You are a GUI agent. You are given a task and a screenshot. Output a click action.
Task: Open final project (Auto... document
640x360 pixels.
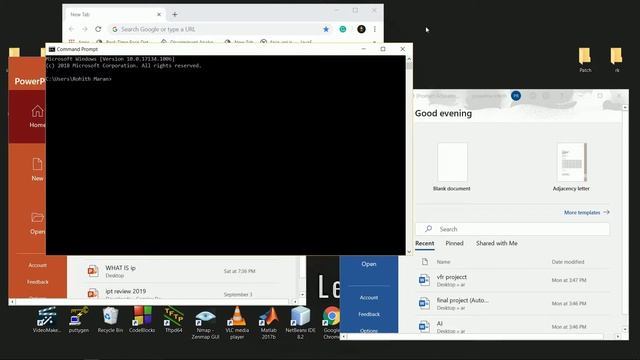pos(512,303)
